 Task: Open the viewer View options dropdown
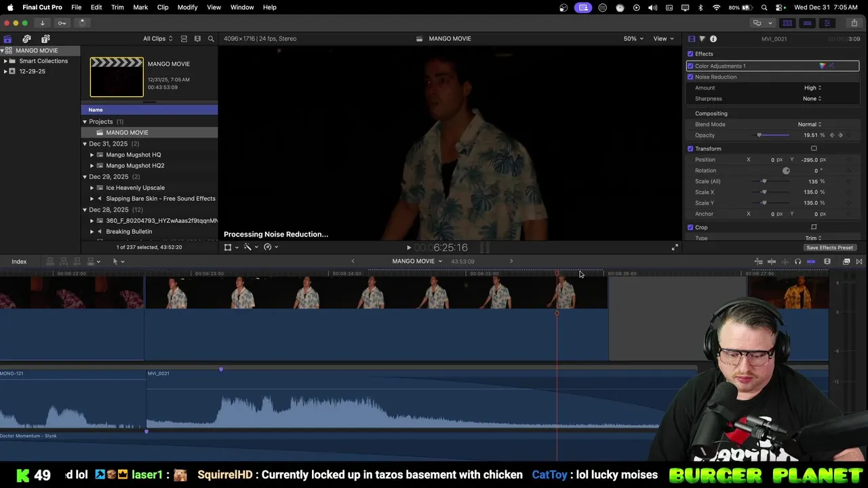663,39
